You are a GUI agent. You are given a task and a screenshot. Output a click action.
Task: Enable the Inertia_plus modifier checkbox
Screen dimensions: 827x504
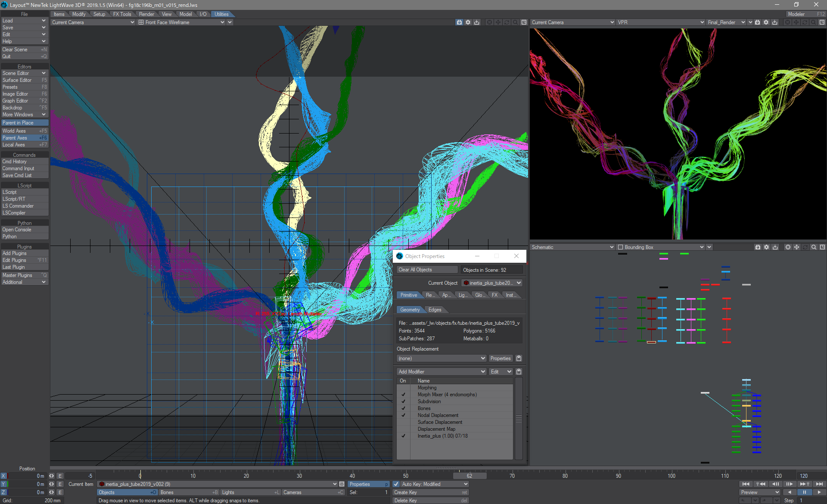[402, 436]
